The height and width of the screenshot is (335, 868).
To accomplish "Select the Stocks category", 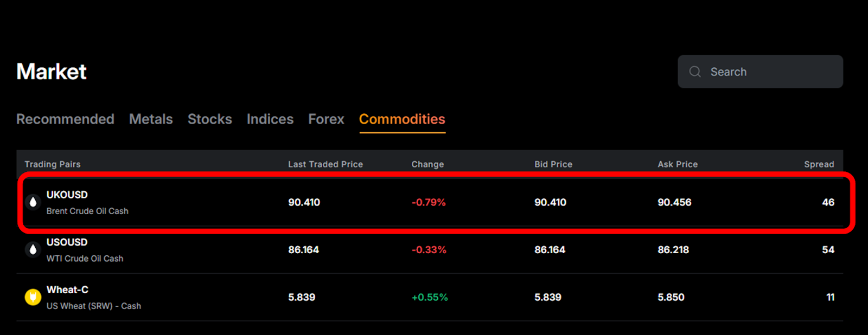I will [210, 119].
